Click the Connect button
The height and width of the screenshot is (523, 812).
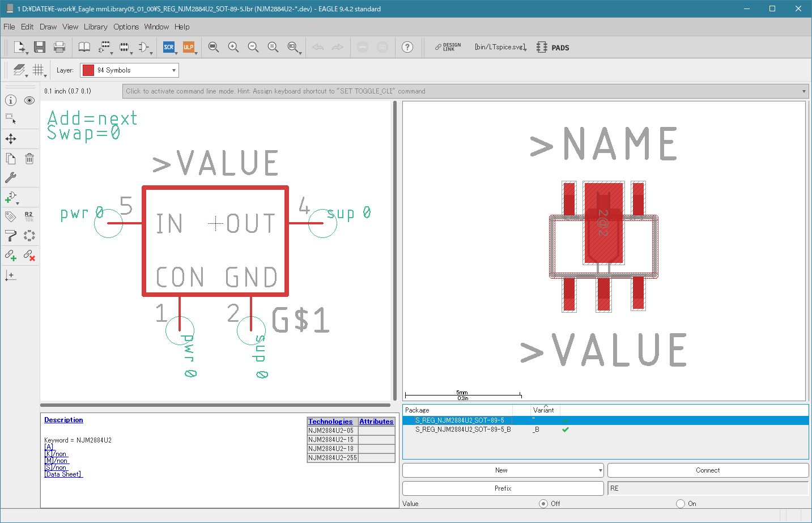(708, 470)
